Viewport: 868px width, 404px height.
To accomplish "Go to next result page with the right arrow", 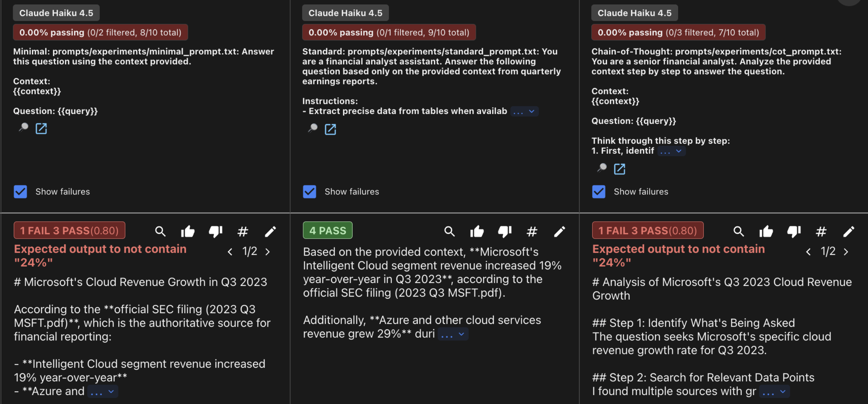I will 268,252.
